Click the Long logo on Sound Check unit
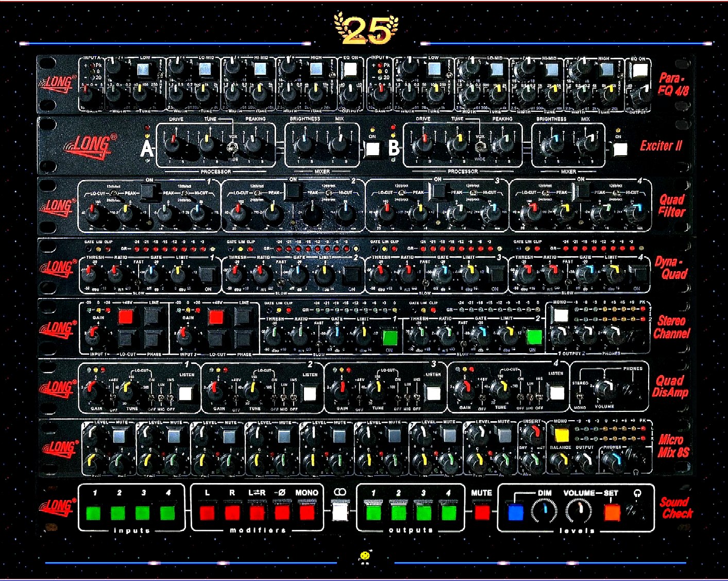 (x=58, y=506)
